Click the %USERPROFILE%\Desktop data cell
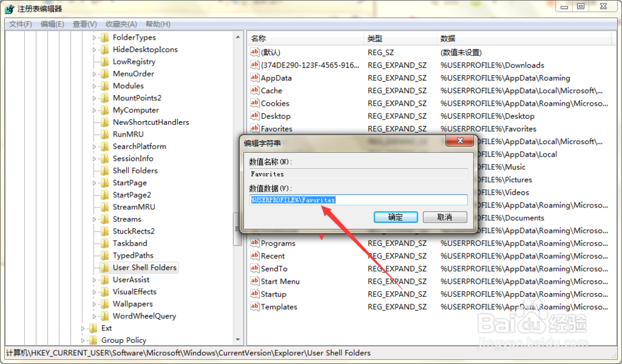The image size is (622, 364). 487,116
